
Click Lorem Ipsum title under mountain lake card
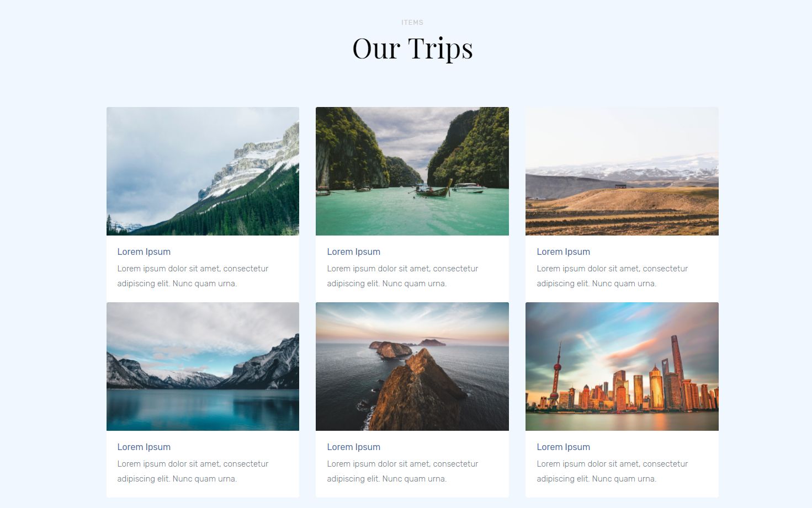(x=144, y=447)
